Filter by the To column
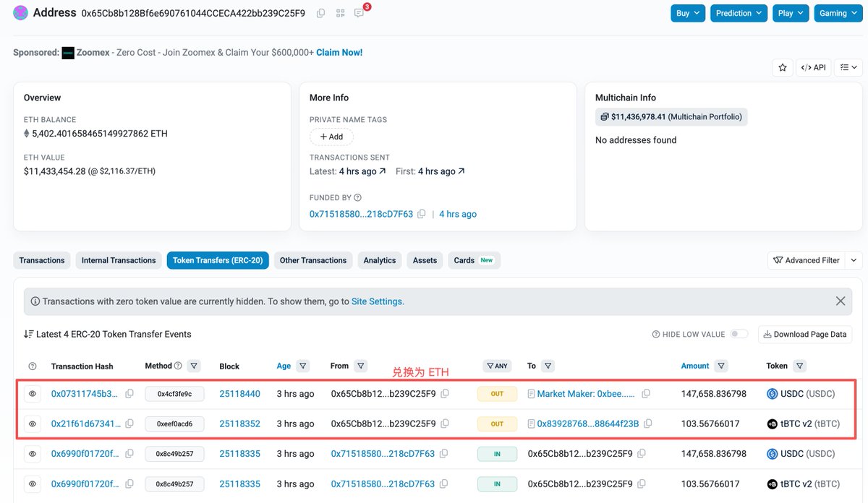This screenshot has width=868, height=503. (x=548, y=366)
